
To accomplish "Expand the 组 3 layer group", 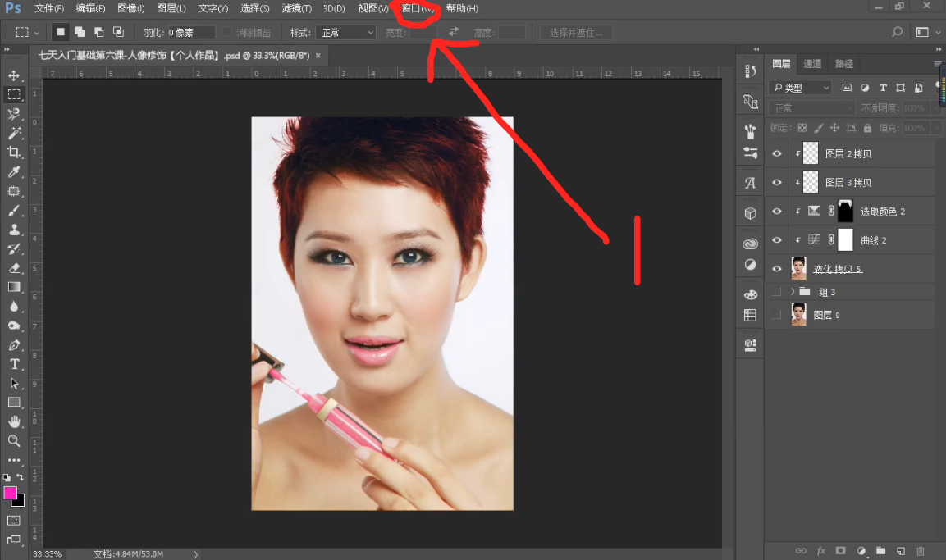I will coord(793,292).
